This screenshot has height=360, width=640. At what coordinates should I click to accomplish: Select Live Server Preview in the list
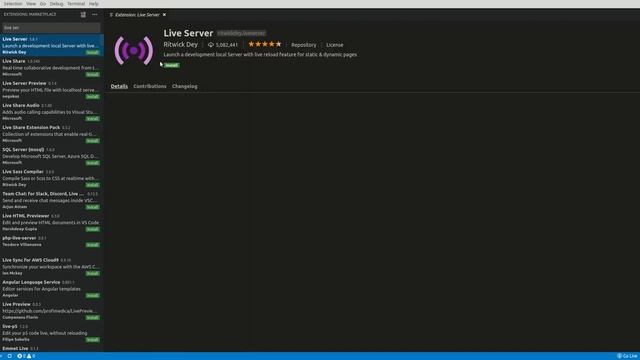(51, 89)
